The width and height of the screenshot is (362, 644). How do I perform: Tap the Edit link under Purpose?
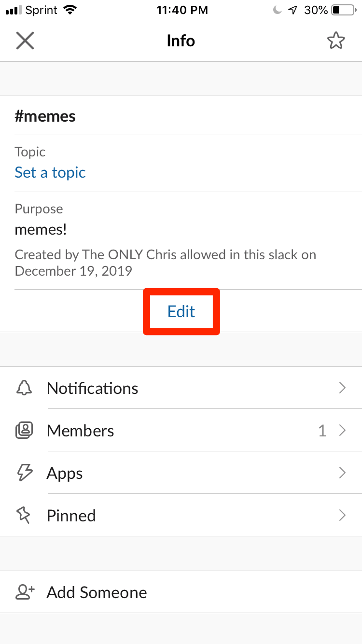181,311
